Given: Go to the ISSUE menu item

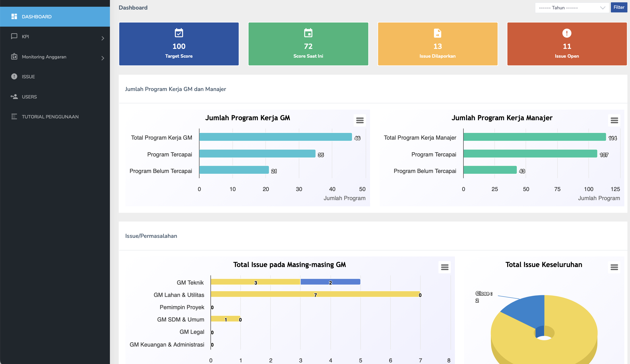Looking at the screenshot, I should [28, 77].
